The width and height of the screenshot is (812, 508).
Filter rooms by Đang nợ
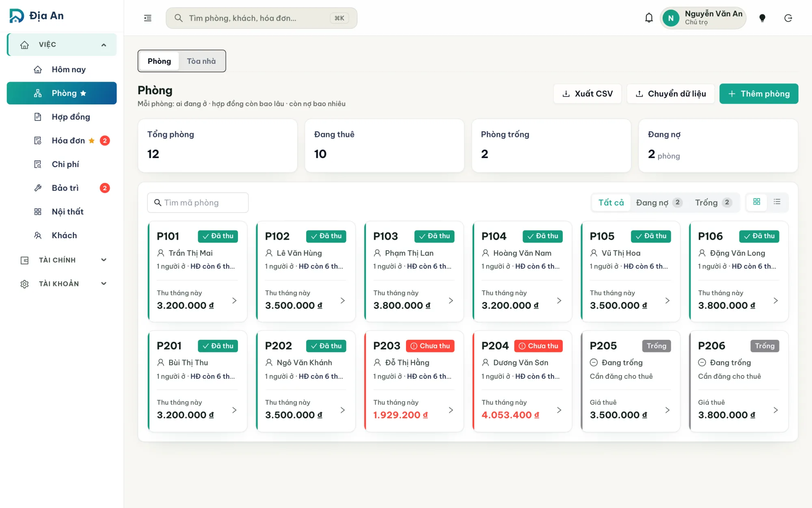coord(659,202)
